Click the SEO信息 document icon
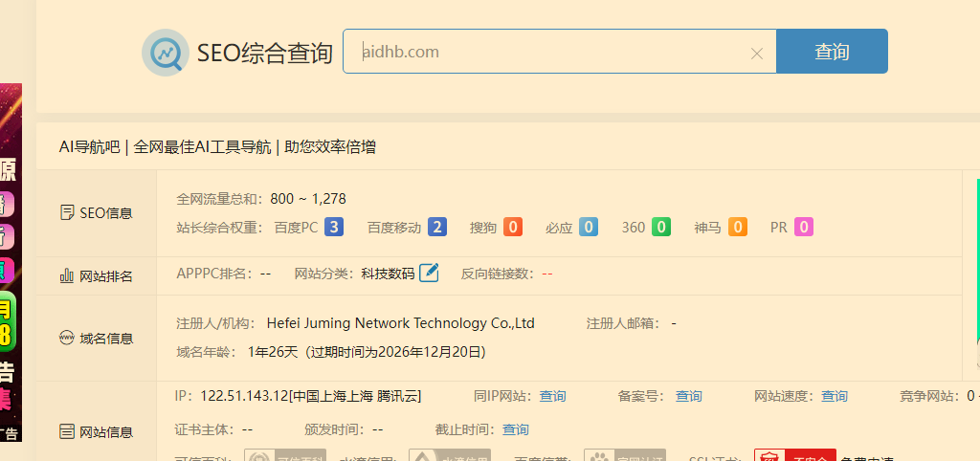The height and width of the screenshot is (461, 980). tap(67, 213)
